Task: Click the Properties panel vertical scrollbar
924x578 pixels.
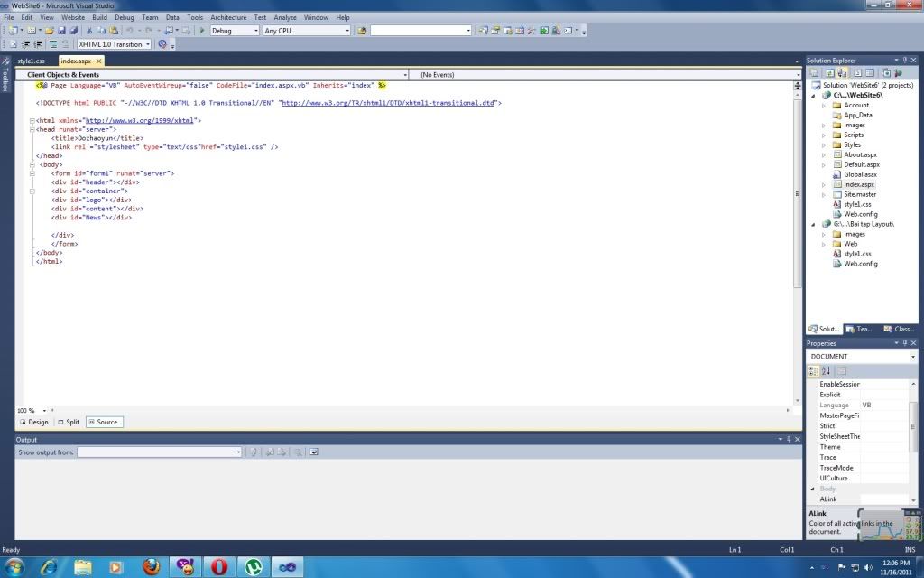Action: click(x=913, y=427)
